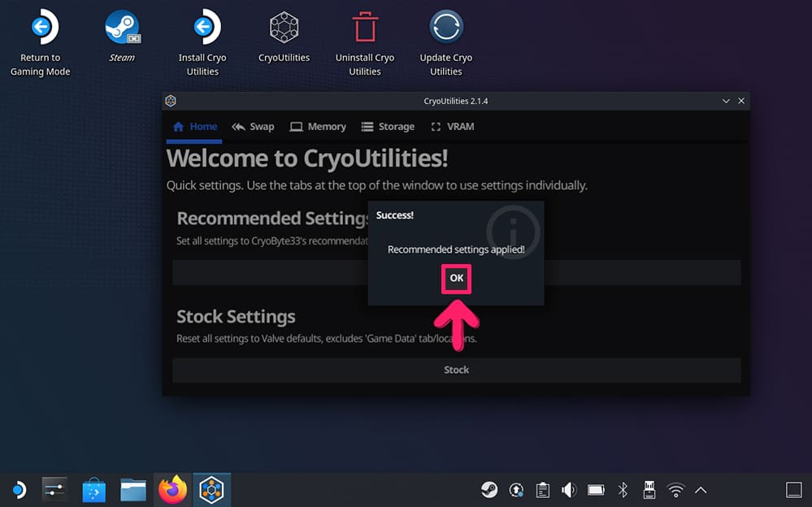Image resolution: width=812 pixels, height=507 pixels.
Task: Close the CryoUtilities window
Action: tap(741, 101)
